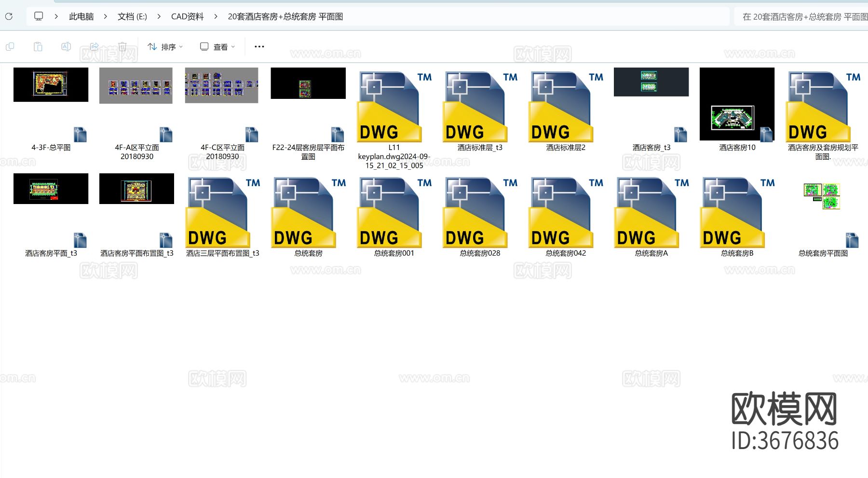Click the 总统套房028 file name label
This screenshot has width=868, height=478.
tap(480, 253)
